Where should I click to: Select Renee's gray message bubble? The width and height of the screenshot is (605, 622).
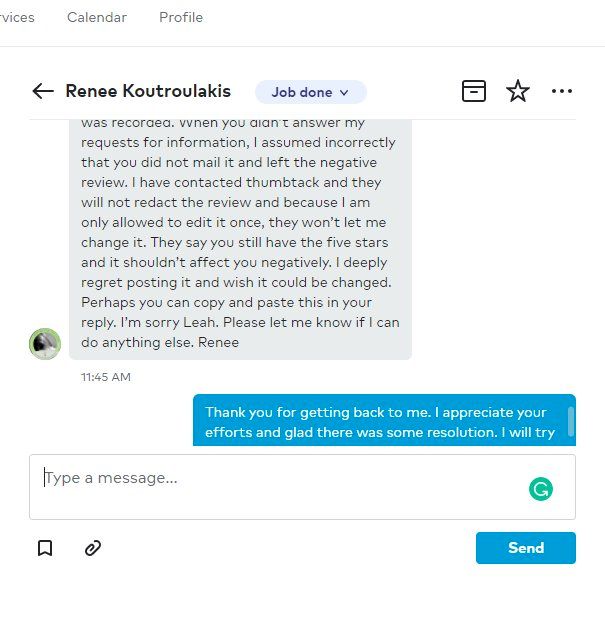pyautogui.click(x=240, y=240)
